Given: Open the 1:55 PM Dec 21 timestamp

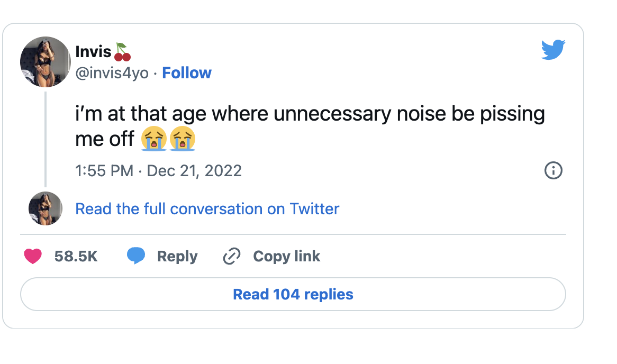Looking at the screenshot, I should coord(159,171).
